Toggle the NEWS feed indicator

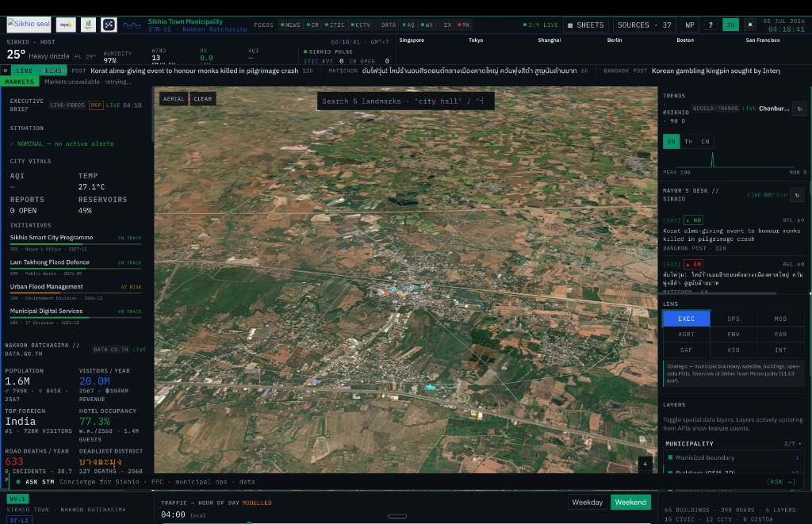coord(290,25)
